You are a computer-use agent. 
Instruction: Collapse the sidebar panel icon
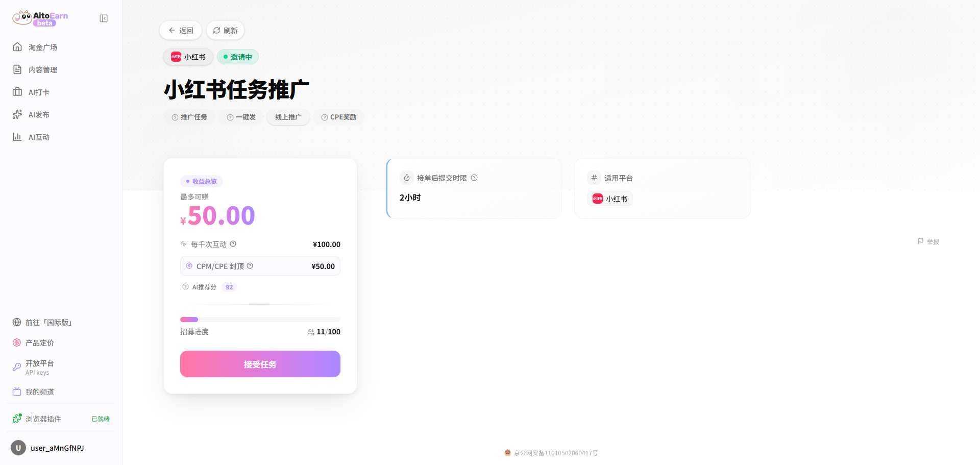tap(104, 18)
